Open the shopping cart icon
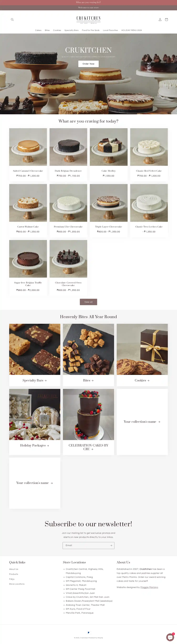Viewport: 177px width, 644px height. point(166,20)
